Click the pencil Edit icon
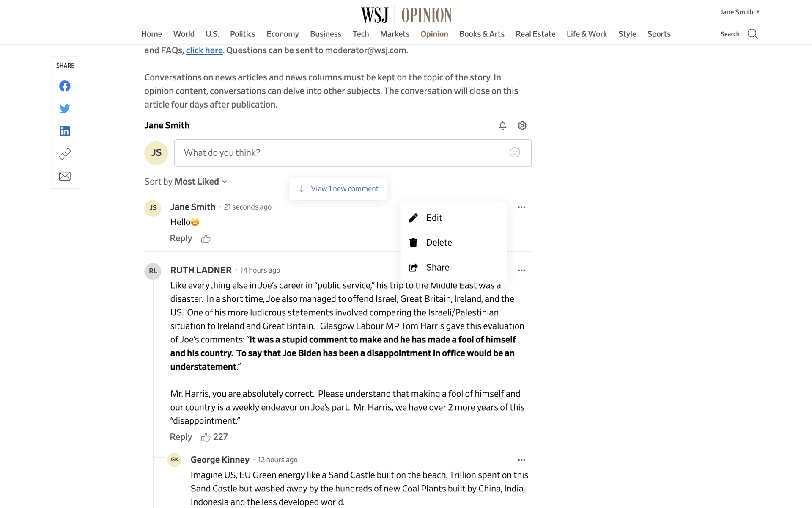 point(413,218)
